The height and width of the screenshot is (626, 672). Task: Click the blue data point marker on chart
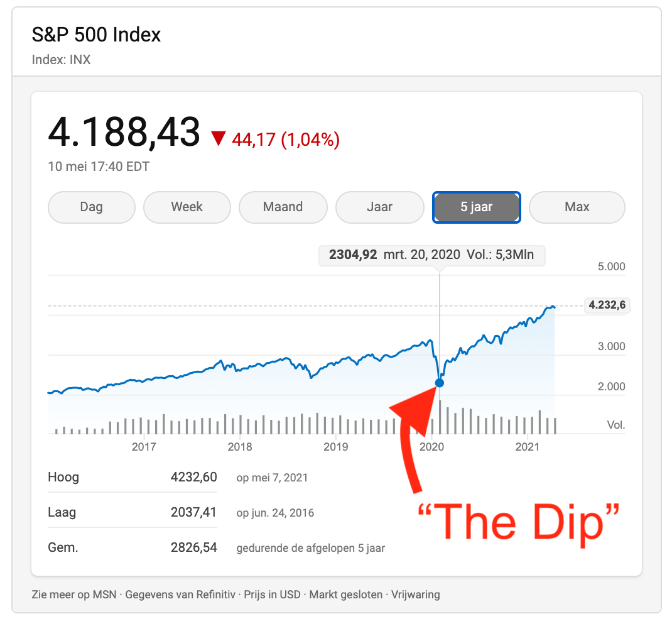[440, 383]
